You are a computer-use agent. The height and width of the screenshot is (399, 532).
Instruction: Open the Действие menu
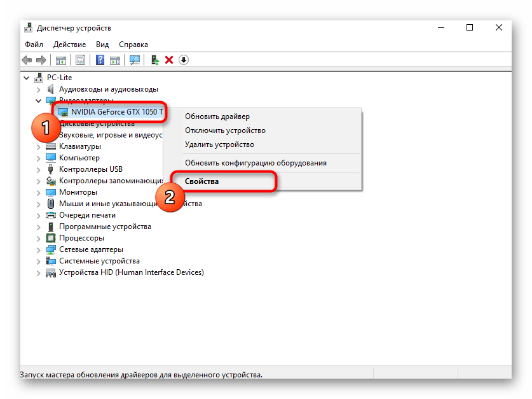69,45
